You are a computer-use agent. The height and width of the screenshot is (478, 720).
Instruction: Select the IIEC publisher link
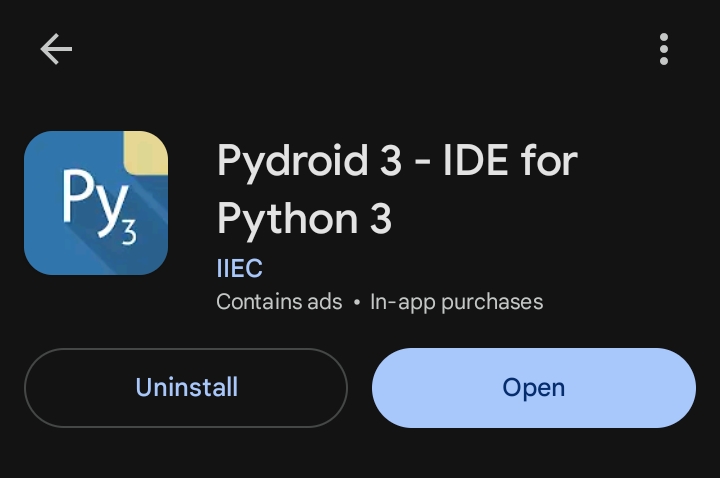(x=239, y=268)
